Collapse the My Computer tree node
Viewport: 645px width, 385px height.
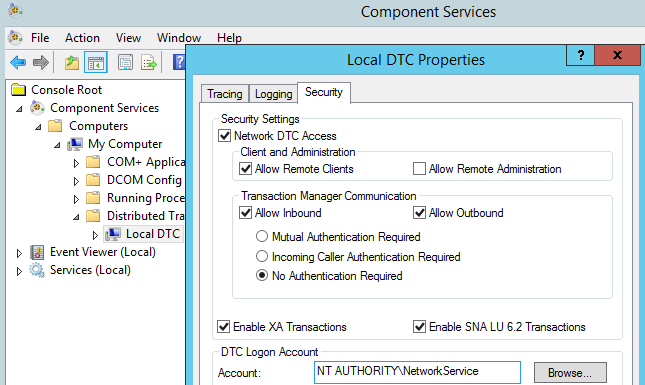pos(58,145)
